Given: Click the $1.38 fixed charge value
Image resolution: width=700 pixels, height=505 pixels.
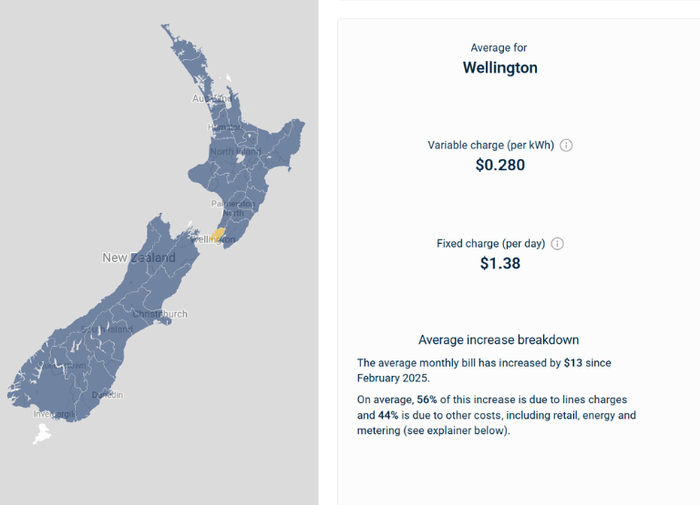Looking at the screenshot, I should (x=500, y=264).
